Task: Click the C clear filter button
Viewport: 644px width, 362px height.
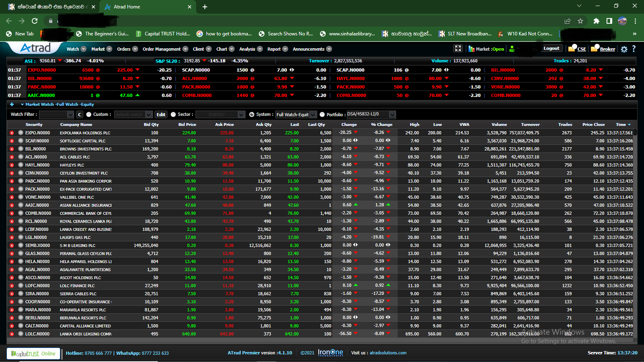Action: tap(80, 115)
